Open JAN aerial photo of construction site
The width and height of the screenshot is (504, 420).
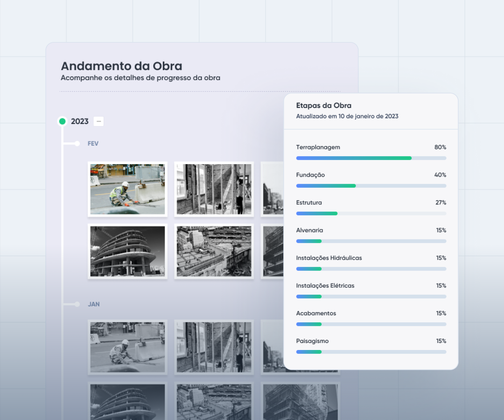coord(214,401)
